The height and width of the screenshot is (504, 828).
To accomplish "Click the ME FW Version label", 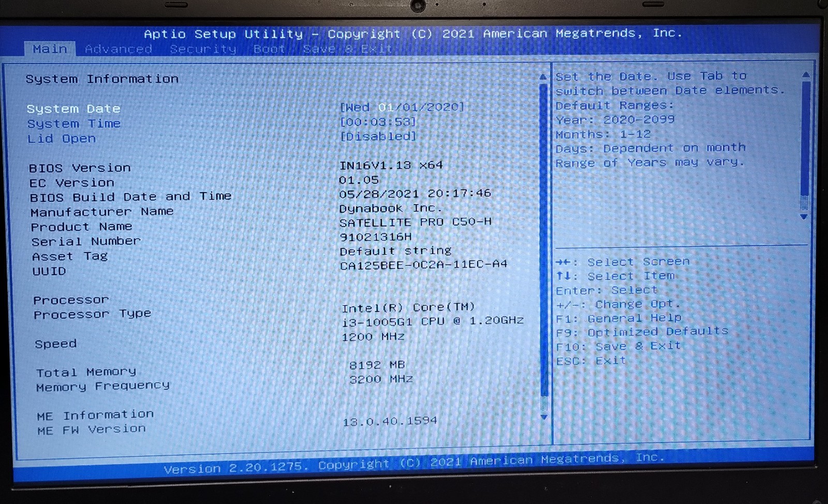I will click(92, 430).
